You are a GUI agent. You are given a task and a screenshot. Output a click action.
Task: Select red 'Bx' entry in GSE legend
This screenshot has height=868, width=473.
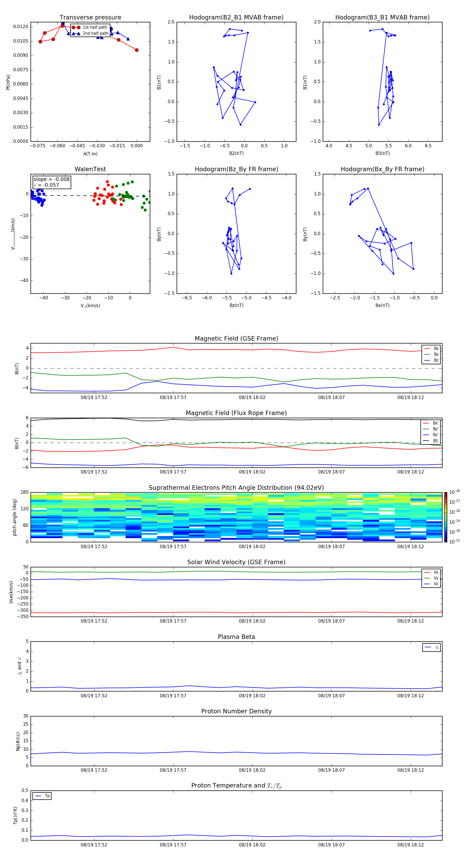click(x=431, y=349)
